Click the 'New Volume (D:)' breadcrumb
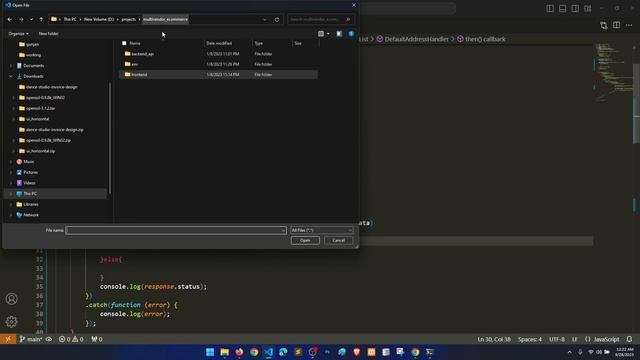This screenshot has height=360, width=640. pos(99,19)
